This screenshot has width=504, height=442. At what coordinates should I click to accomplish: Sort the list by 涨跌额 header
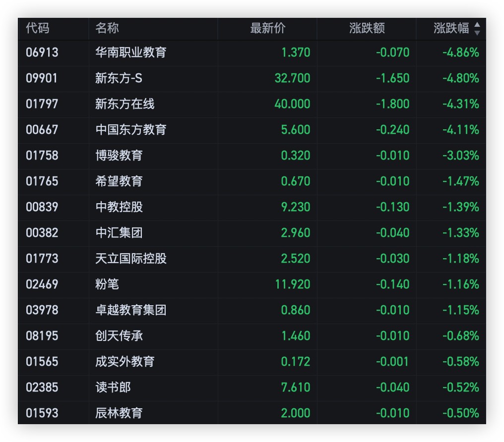pyautogui.click(x=367, y=28)
